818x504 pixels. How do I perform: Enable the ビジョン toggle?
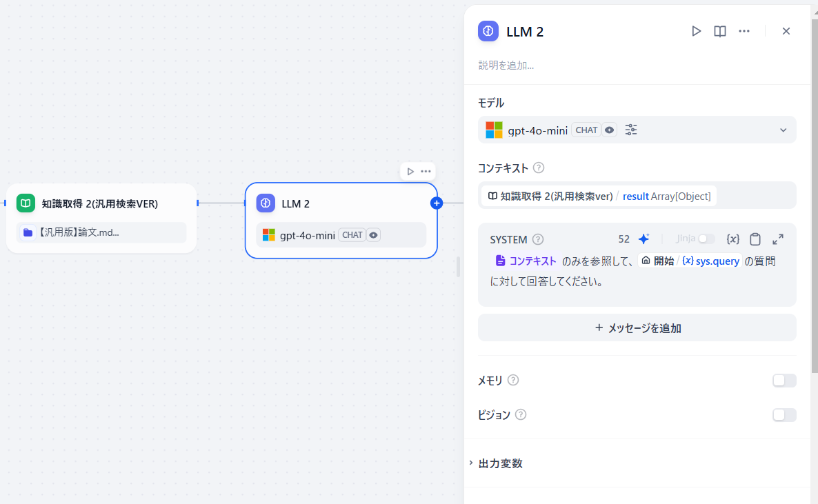tap(784, 415)
